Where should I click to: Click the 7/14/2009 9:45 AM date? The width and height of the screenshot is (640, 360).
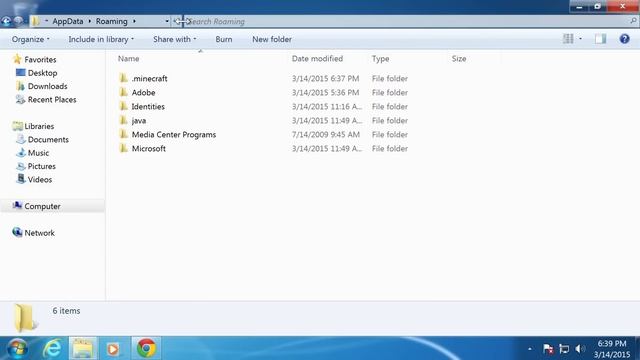coord(326,134)
